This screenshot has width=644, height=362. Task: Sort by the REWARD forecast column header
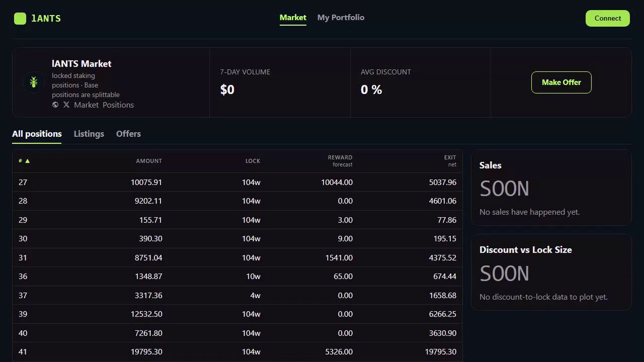tap(340, 161)
